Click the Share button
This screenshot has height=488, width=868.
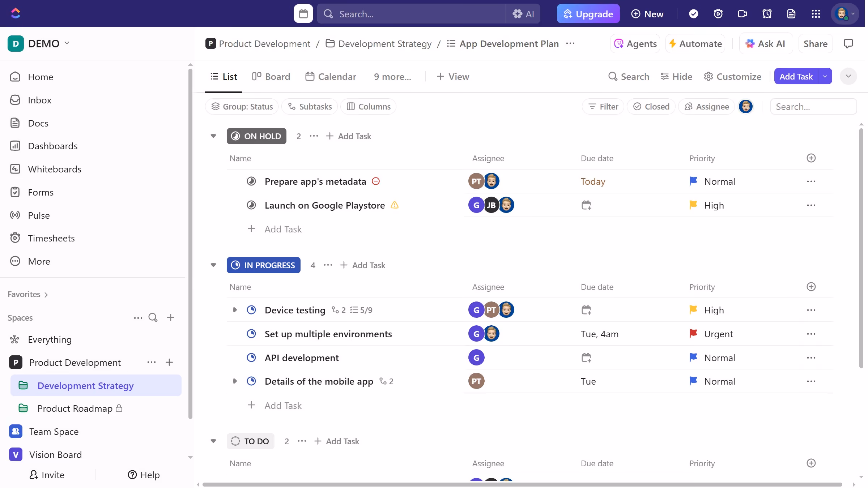point(815,44)
